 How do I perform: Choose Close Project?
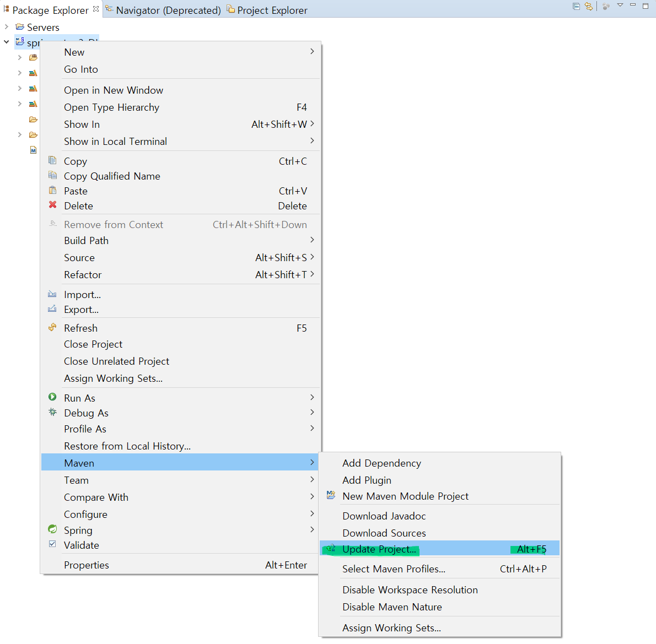click(180, 344)
